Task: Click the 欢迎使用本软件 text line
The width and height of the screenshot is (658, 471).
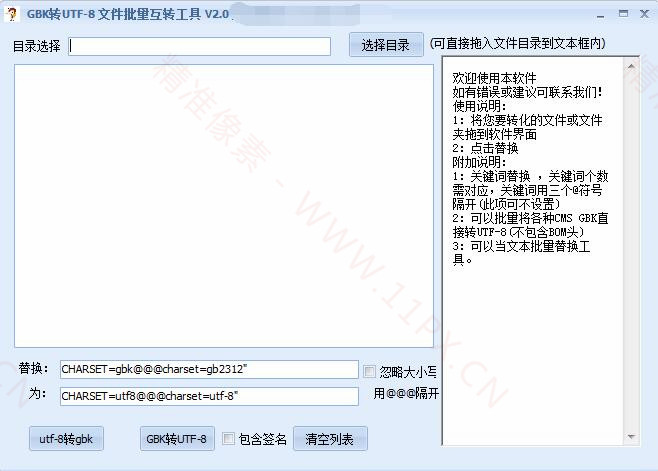Action: (x=494, y=78)
